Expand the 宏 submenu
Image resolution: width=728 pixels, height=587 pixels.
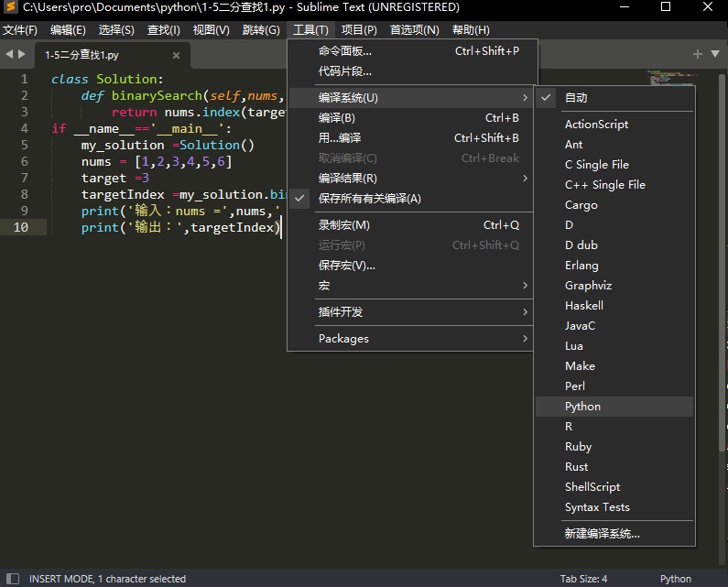click(411, 286)
